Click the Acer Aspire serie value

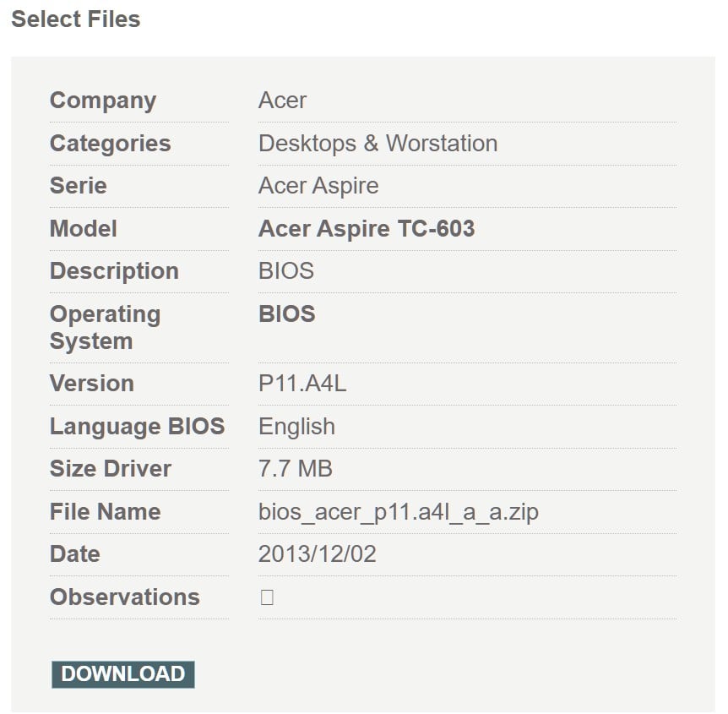[x=318, y=186]
